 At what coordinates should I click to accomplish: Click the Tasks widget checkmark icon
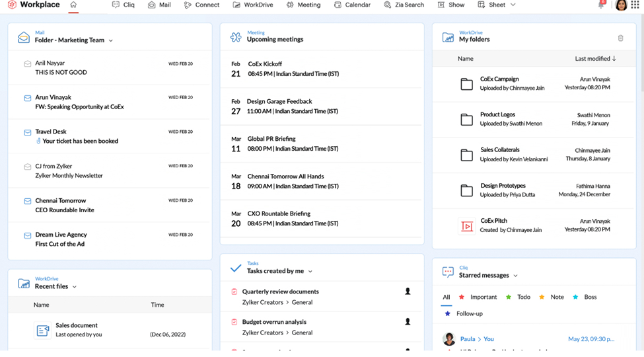pos(236,268)
